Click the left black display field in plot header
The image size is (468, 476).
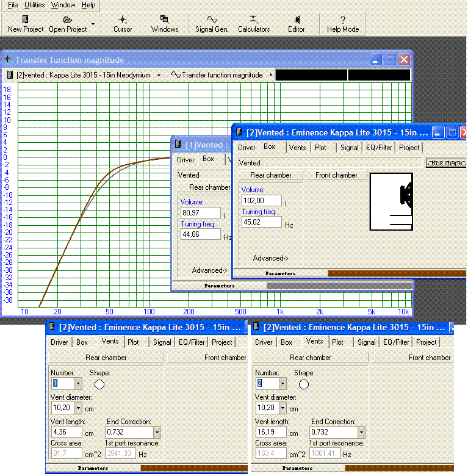pos(311,74)
